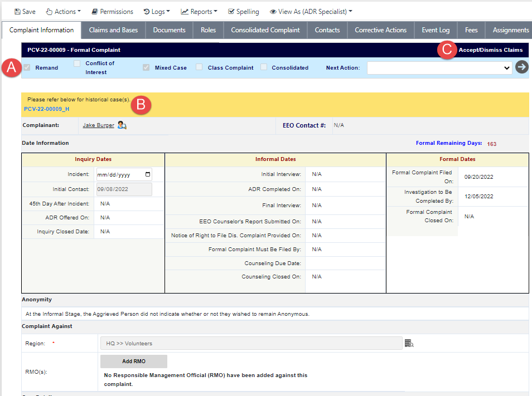
Task: Open the Fees tab
Action: (x=471, y=30)
